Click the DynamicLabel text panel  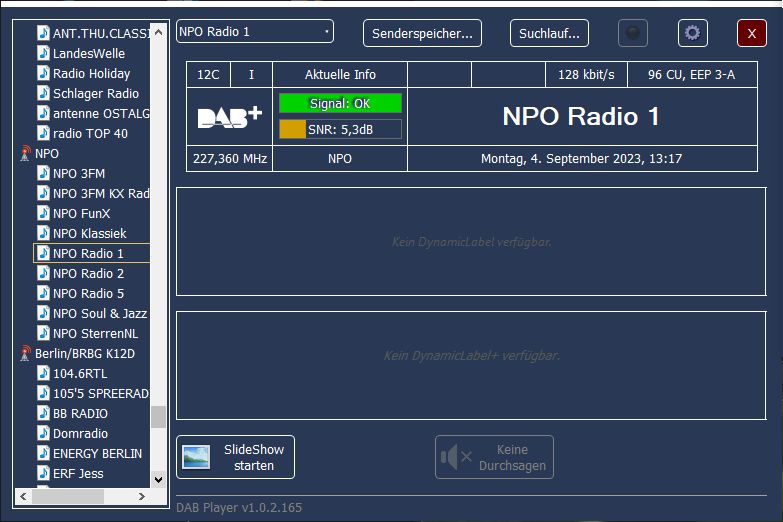click(471, 242)
